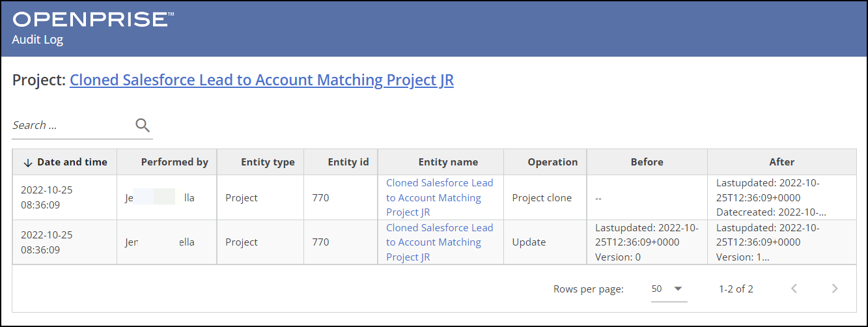This screenshot has height=327, width=868.
Task: Go to next page arrow
Action: click(835, 289)
